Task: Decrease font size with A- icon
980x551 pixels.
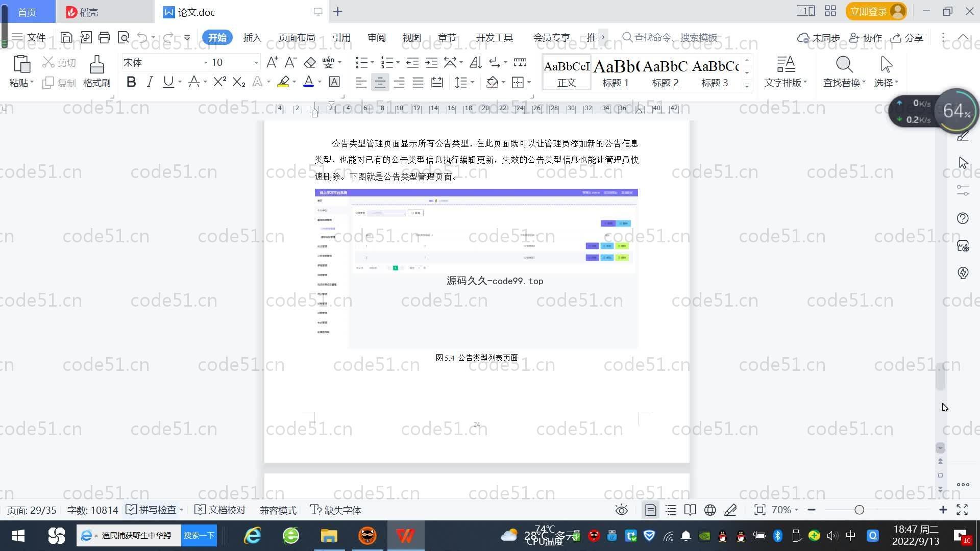Action: coord(290,62)
